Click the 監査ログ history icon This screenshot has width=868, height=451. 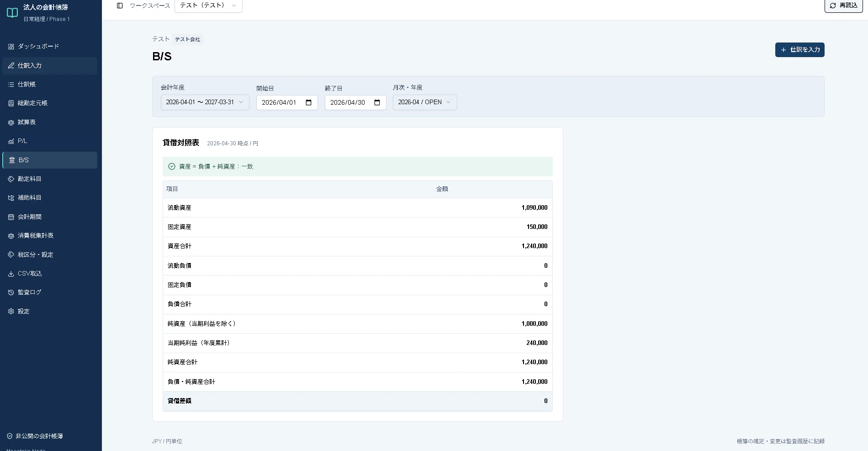11,292
